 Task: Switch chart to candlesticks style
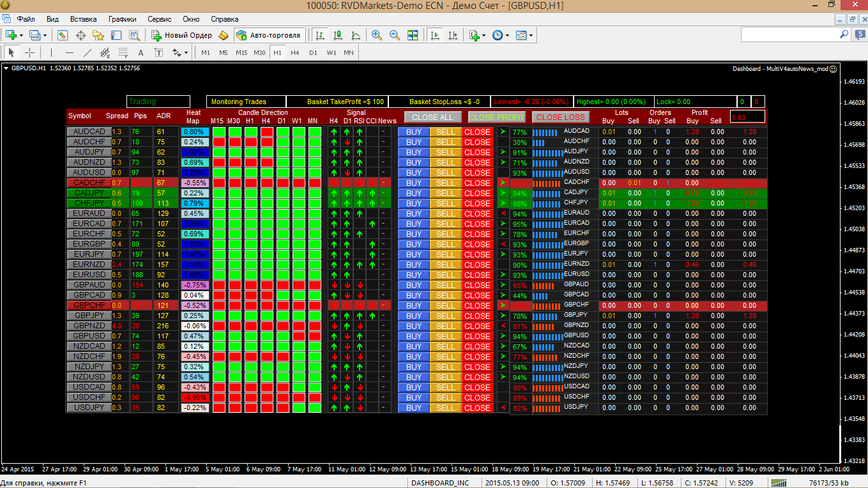[x=337, y=35]
